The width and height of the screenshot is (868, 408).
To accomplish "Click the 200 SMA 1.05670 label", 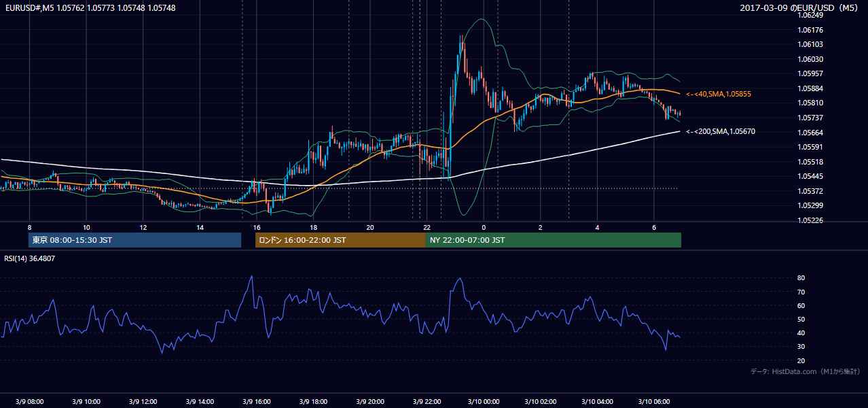I will pyautogui.click(x=721, y=132).
